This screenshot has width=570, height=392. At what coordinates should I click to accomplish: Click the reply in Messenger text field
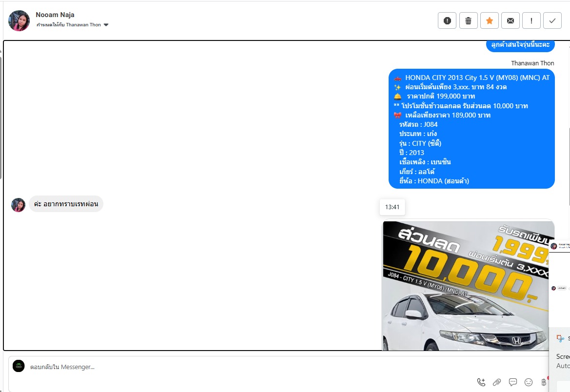tap(244, 367)
